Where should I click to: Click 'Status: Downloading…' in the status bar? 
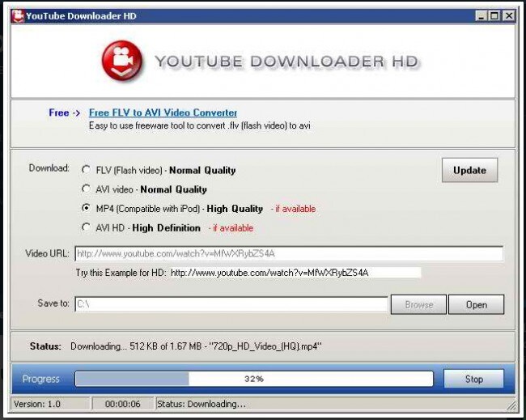tap(201, 404)
